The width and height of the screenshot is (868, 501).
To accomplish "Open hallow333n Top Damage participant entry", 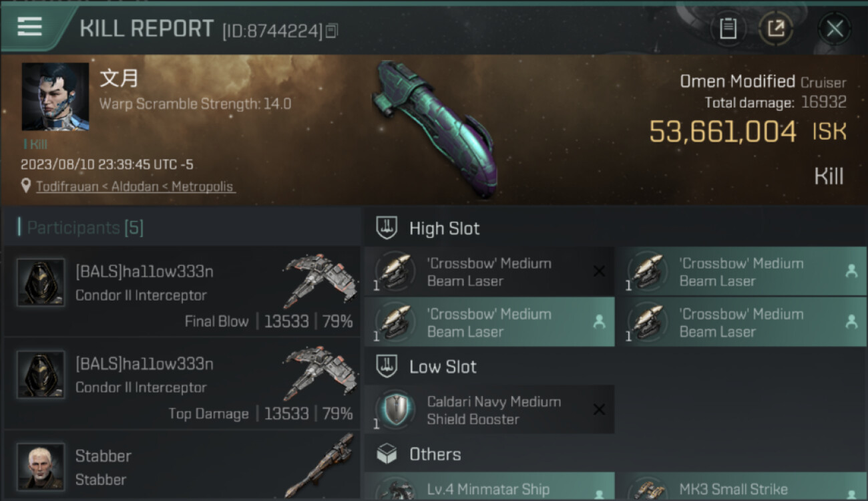I will point(182,383).
